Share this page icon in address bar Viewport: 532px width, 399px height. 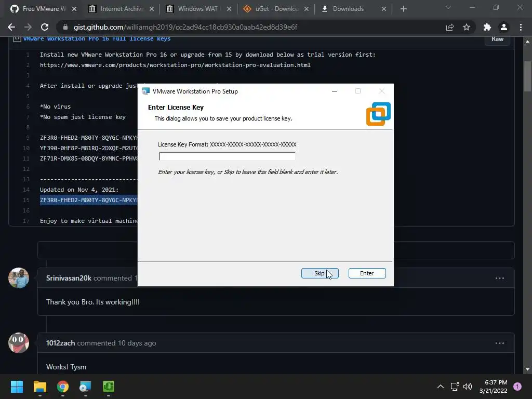450,27
